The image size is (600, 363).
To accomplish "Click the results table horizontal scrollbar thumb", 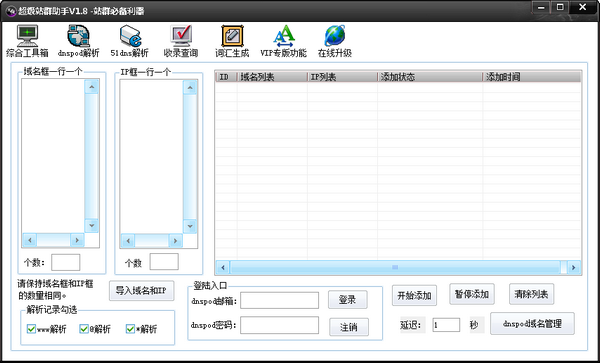I will 395,267.
